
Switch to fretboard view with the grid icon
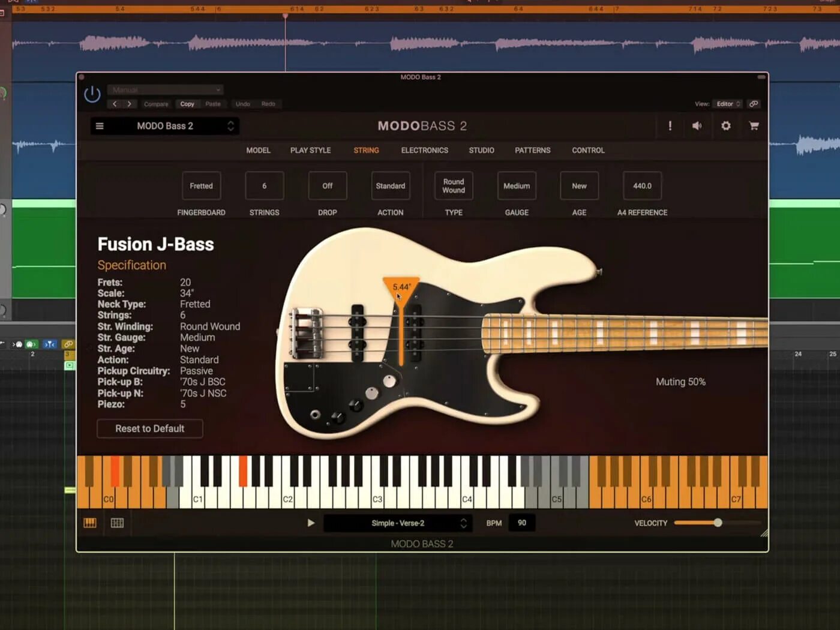[x=118, y=523]
